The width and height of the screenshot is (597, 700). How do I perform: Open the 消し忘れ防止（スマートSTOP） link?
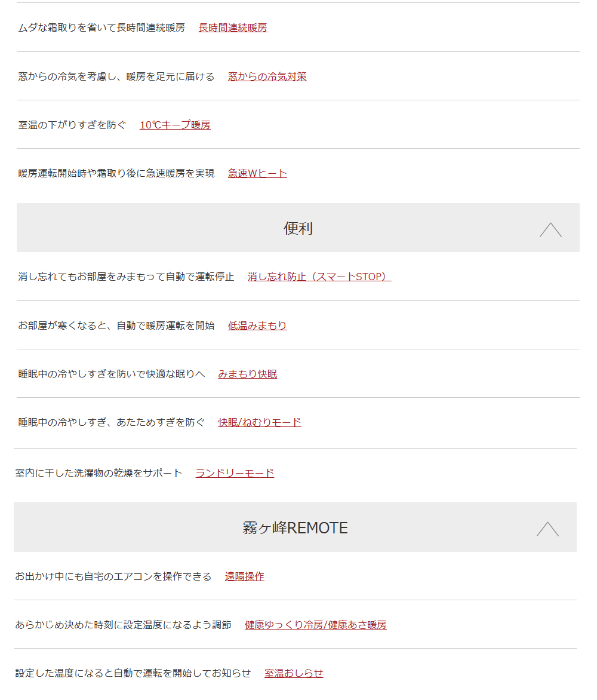[319, 277]
